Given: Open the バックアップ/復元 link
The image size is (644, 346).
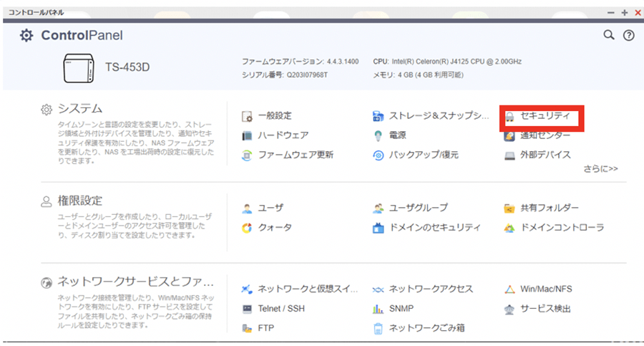Looking at the screenshot, I should [x=424, y=155].
